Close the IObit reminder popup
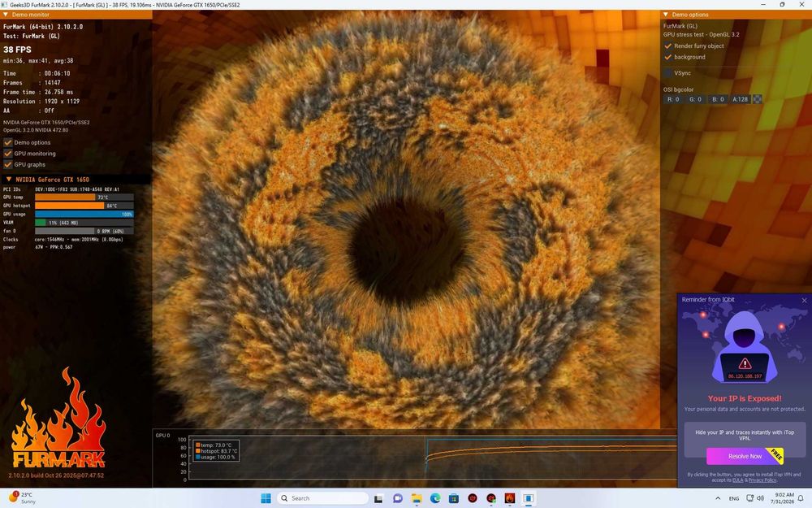Viewport: 812px width, 508px height. point(804,300)
